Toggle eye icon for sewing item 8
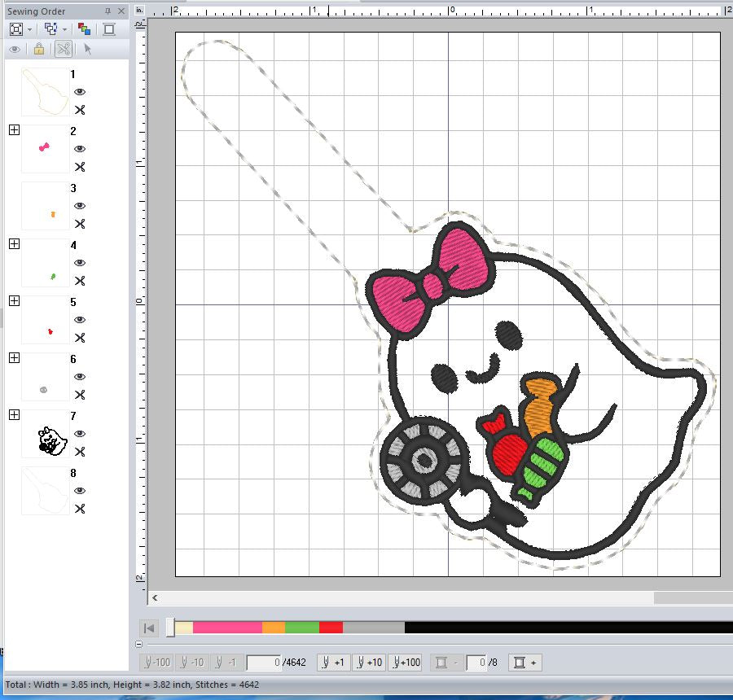Image resolution: width=733 pixels, height=700 pixels. coord(80,491)
